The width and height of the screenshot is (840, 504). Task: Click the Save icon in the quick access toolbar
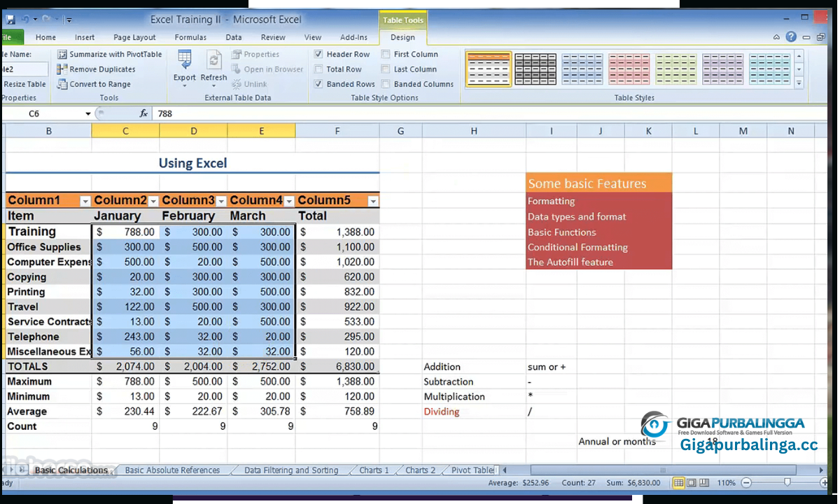coord(10,20)
